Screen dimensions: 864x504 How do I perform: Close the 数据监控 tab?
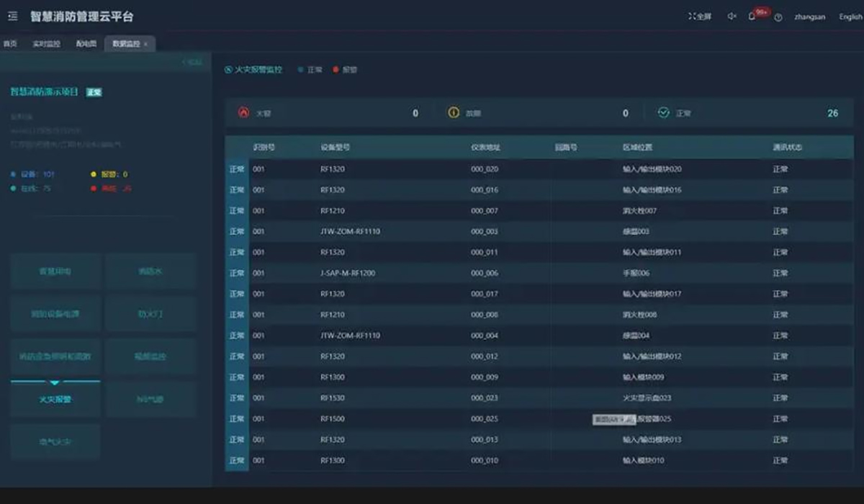click(x=146, y=44)
